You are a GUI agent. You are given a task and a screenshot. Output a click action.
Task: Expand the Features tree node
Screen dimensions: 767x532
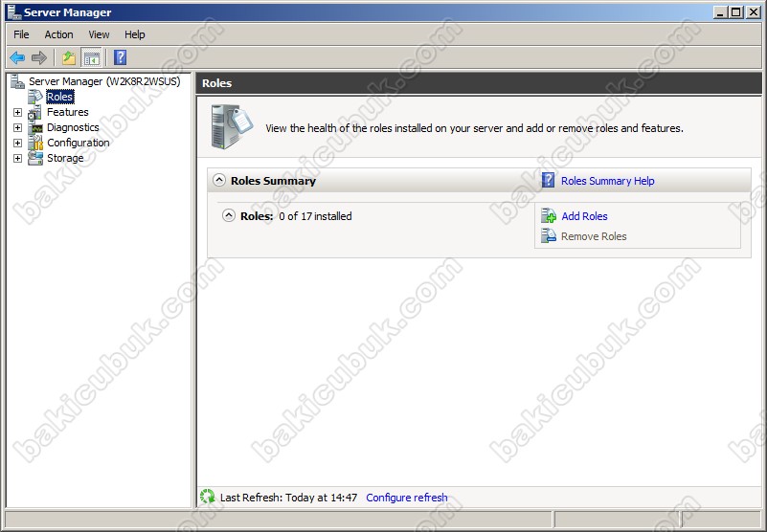(17, 113)
